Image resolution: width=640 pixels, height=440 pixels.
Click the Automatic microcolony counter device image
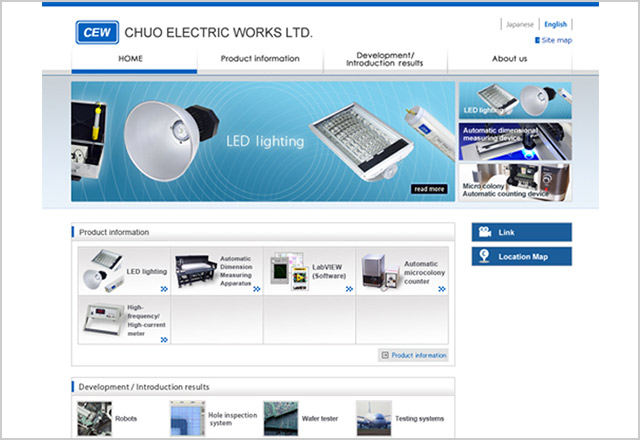click(379, 269)
